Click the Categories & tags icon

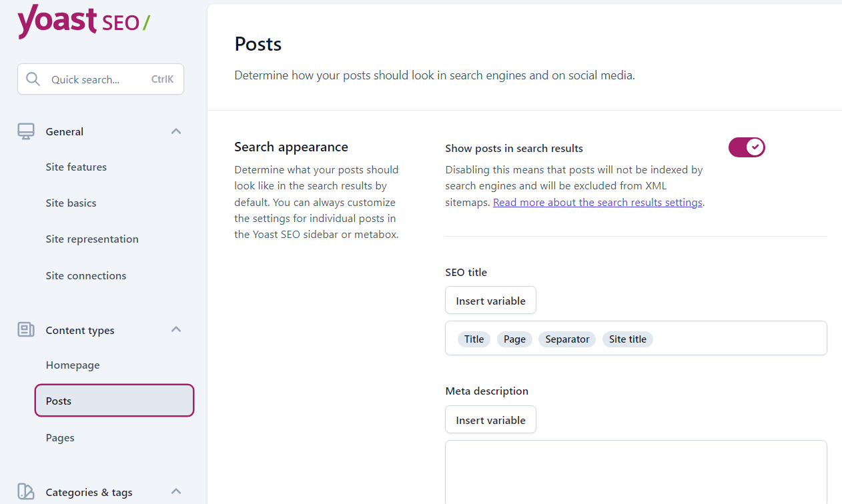[25, 491]
